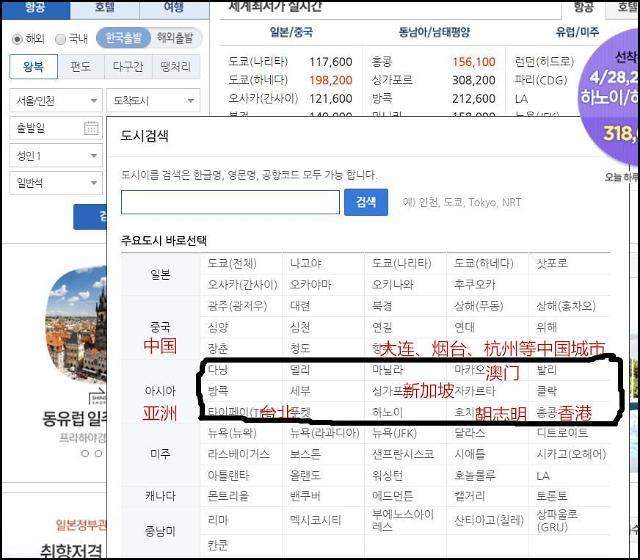The height and width of the screenshot is (560, 640).
Task: Open the 호텔 top tab
Action: click(104, 9)
